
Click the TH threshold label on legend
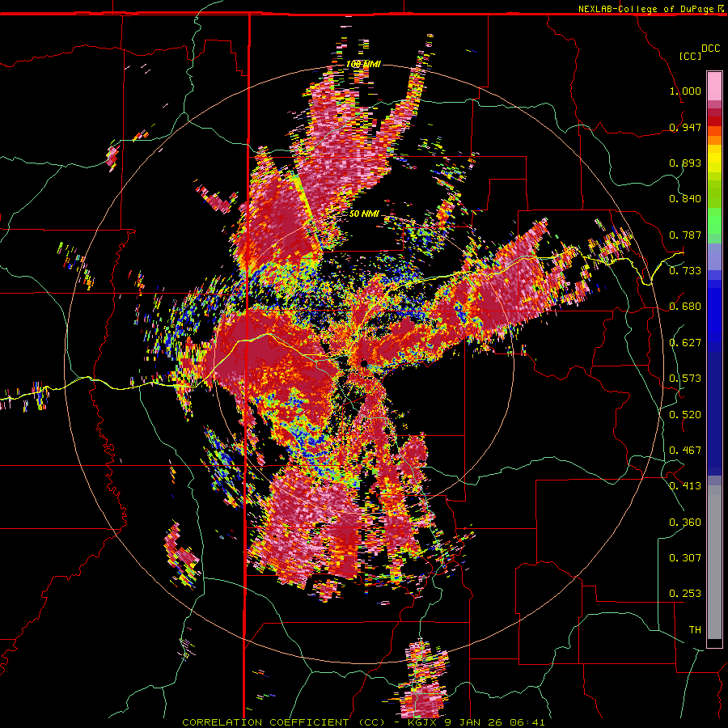coord(695,630)
